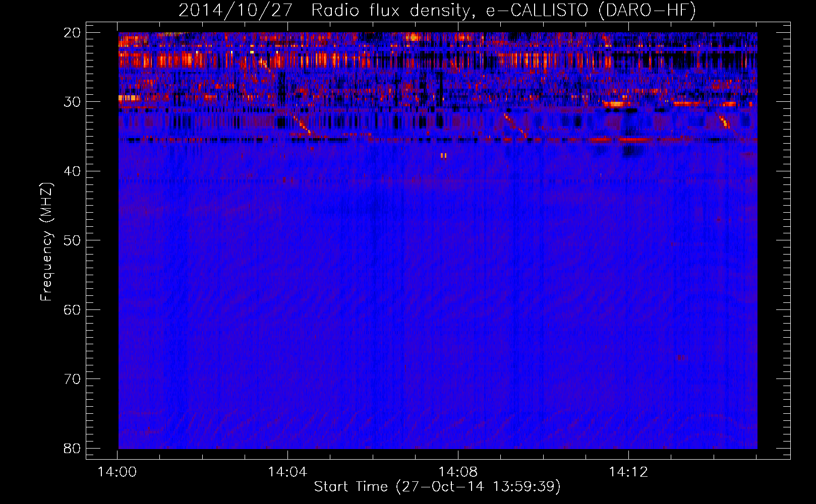Click the 70 frequency tick label

tap(72, 379)
